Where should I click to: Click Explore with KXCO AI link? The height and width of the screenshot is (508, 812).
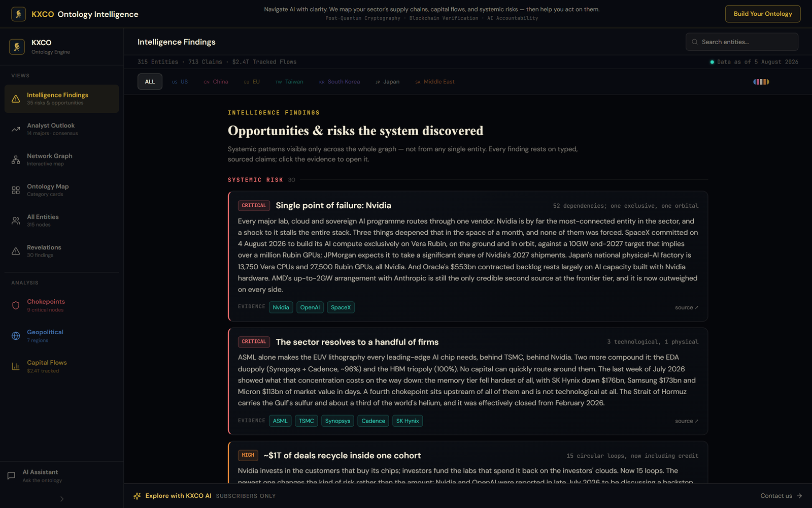coord(178,496)
